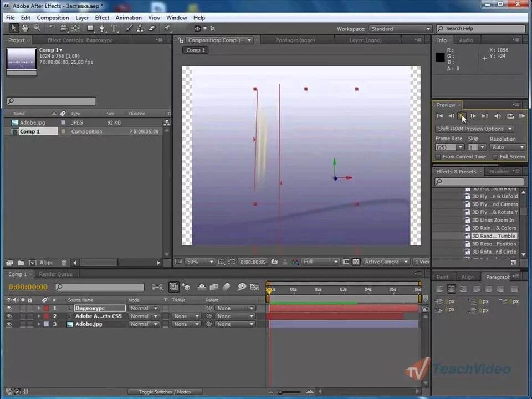
Task: Select the Zoom magnifier tool
Action: 37,28
